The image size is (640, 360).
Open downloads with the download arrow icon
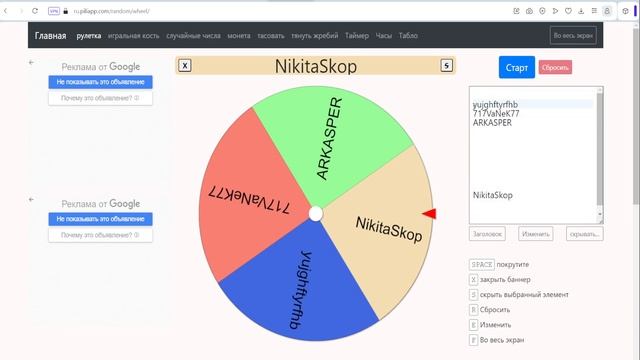581,11
